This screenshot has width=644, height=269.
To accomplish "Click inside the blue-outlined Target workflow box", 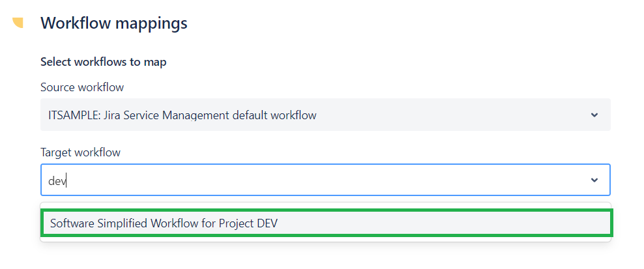I will (x=326, y=180).
